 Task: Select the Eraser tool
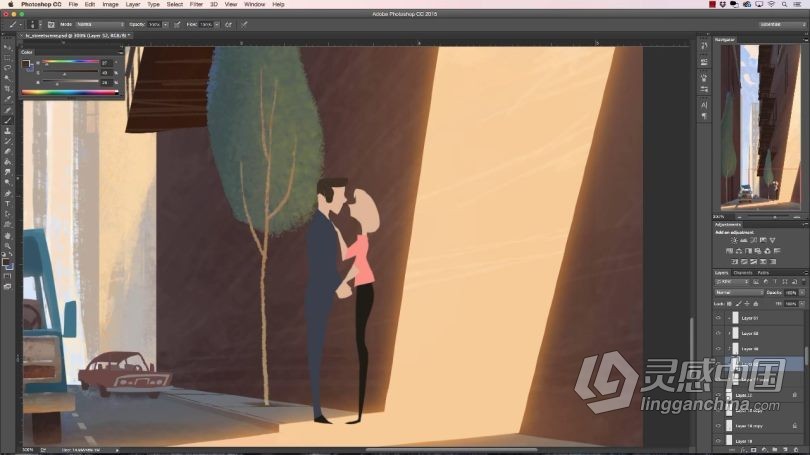[x=7, y=151]
